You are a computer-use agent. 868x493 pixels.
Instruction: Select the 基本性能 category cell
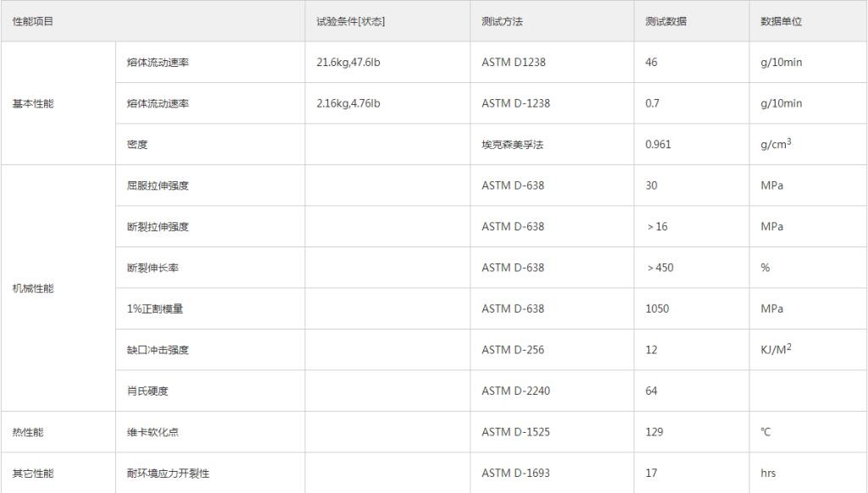(32, 103)
